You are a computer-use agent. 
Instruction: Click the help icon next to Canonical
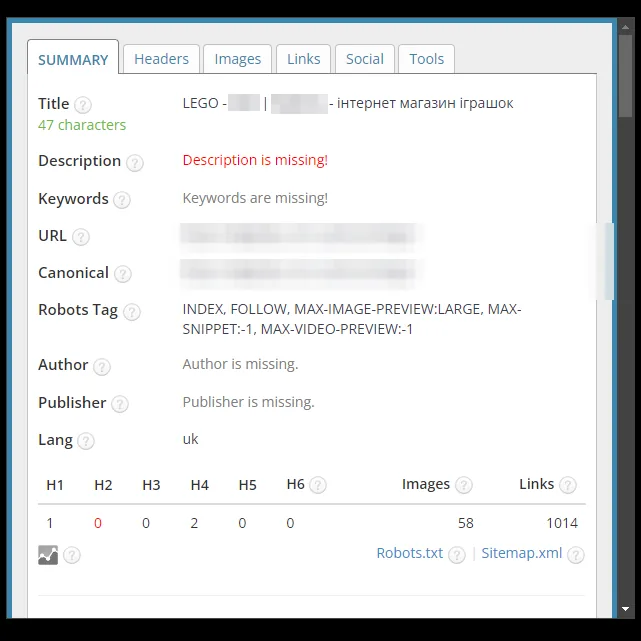click(x=123, y=274)
